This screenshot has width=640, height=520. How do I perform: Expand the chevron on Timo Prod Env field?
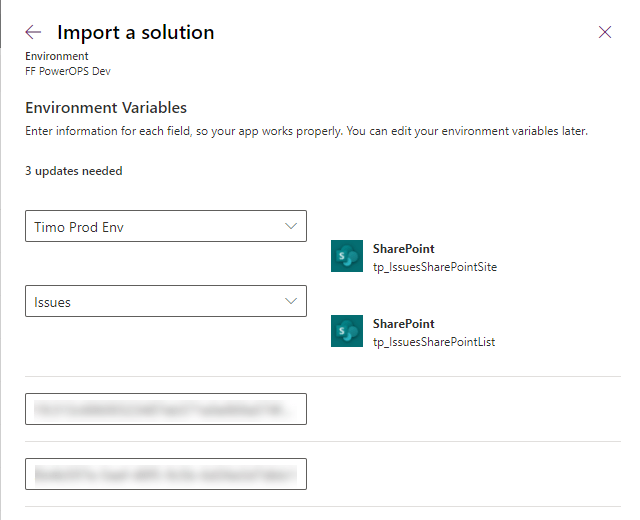point(291,226)
